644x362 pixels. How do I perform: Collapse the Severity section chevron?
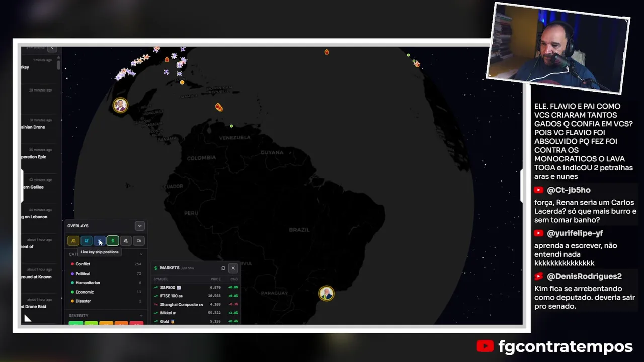click(x=141, y=316)
